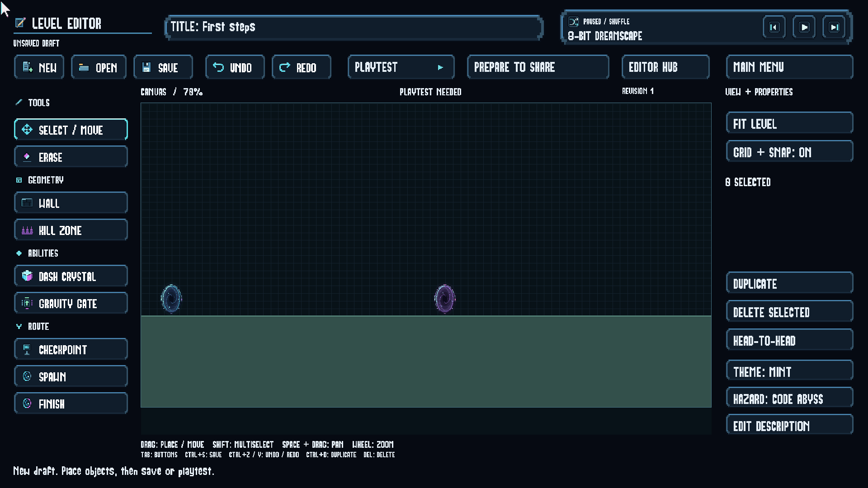Create a new level with New

[x=39, y=67]
